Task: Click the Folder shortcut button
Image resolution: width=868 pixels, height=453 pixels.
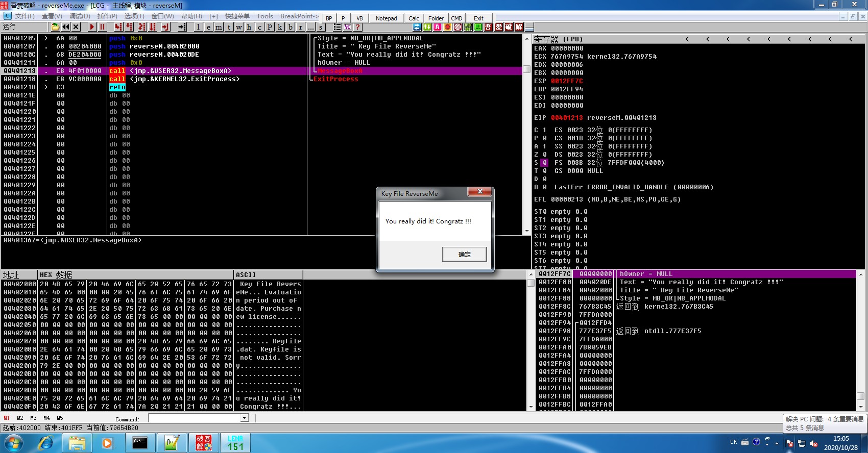Action: point(436,18)
